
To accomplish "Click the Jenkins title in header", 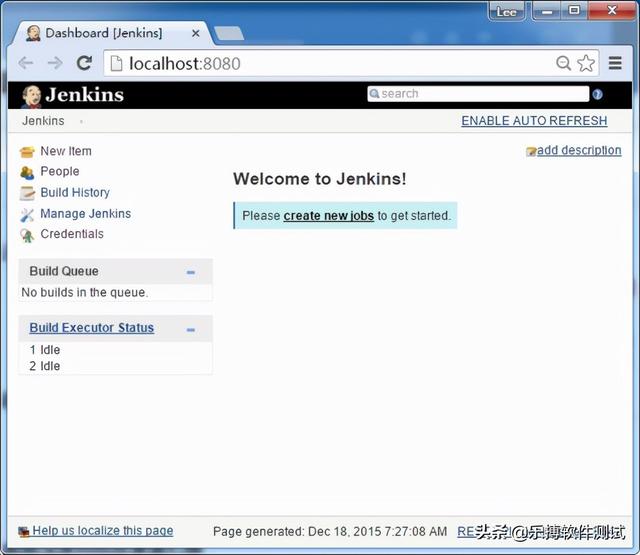I will pos(84,95).
